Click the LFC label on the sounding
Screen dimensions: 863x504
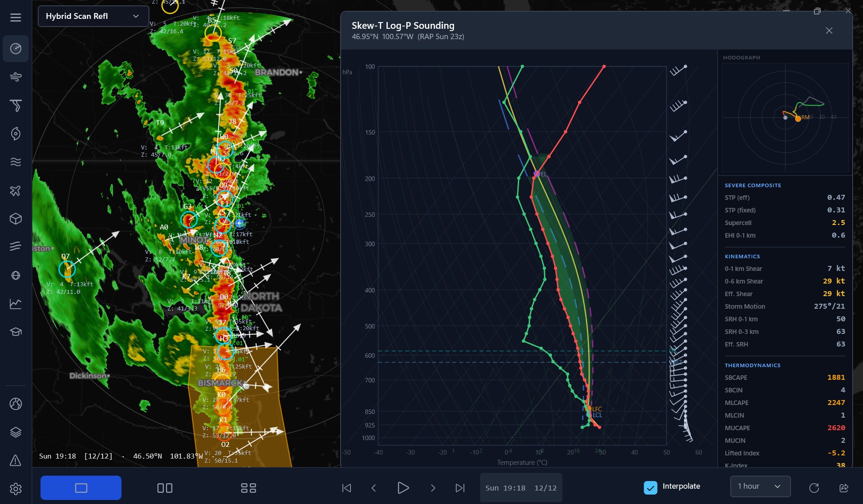[597, 409]
